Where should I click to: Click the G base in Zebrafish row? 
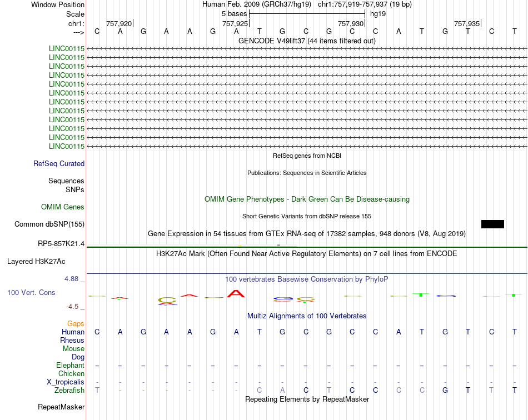[445, 390]
